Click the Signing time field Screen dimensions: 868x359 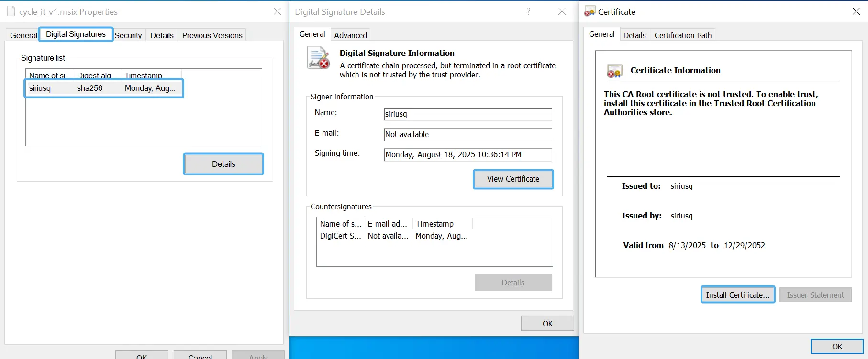pos(468,155)
